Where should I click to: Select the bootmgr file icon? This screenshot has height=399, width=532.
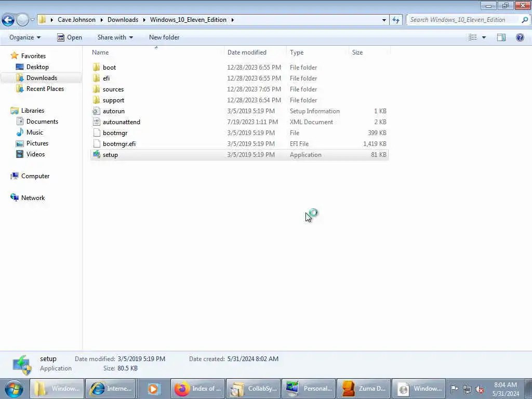[96, 132]
